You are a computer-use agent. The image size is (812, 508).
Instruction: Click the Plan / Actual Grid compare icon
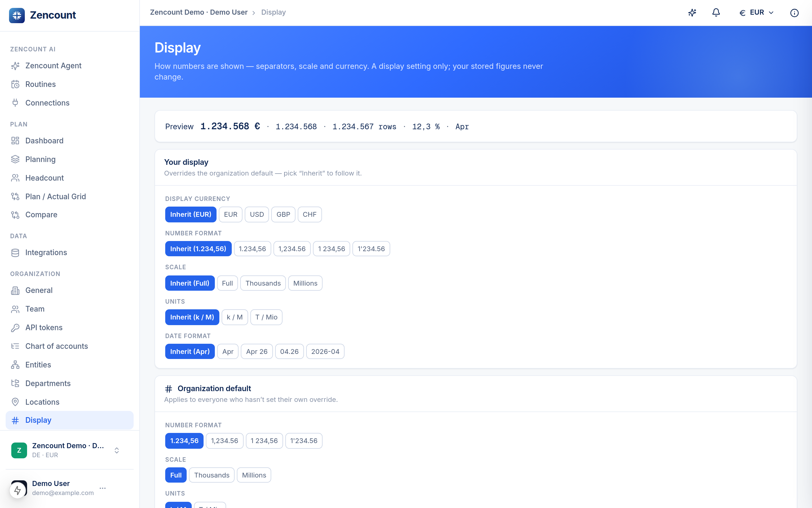[x=15, y=196]
